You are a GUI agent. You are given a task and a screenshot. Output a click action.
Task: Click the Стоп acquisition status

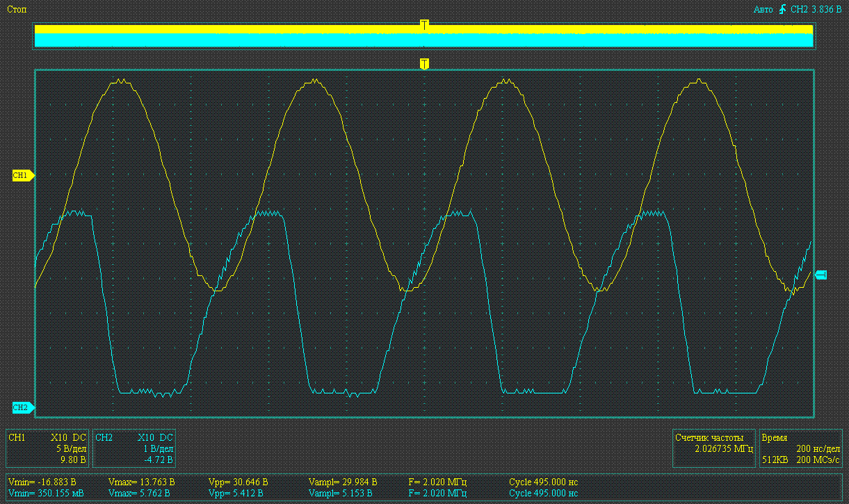(x=17, y=10)
